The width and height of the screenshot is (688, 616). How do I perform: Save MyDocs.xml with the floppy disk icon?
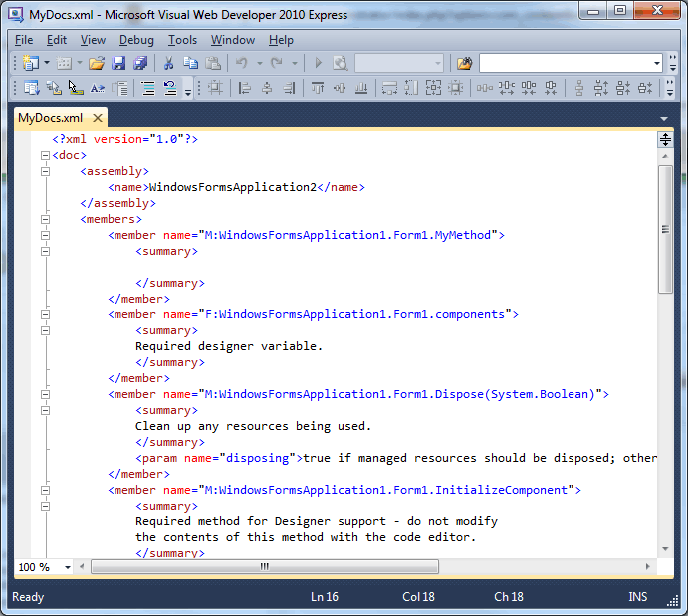(118, 63)
